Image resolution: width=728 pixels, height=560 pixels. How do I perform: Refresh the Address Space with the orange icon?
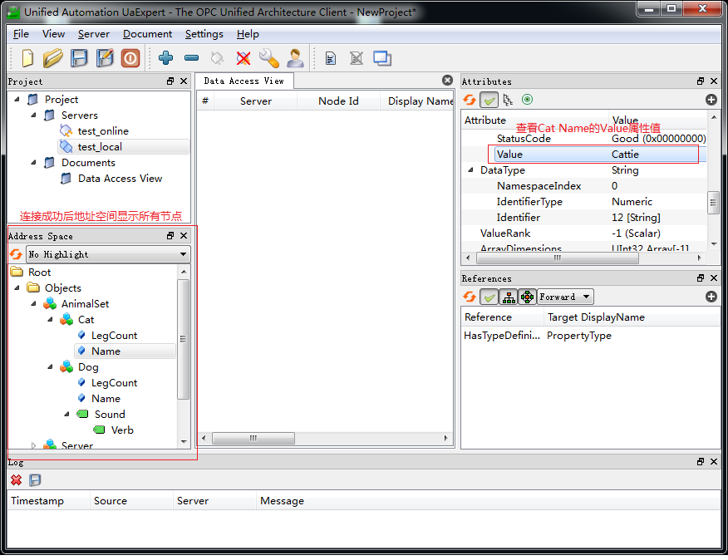16,254
